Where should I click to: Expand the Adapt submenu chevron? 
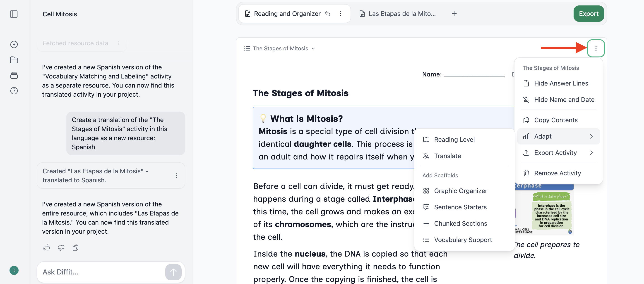pos(591,136)
